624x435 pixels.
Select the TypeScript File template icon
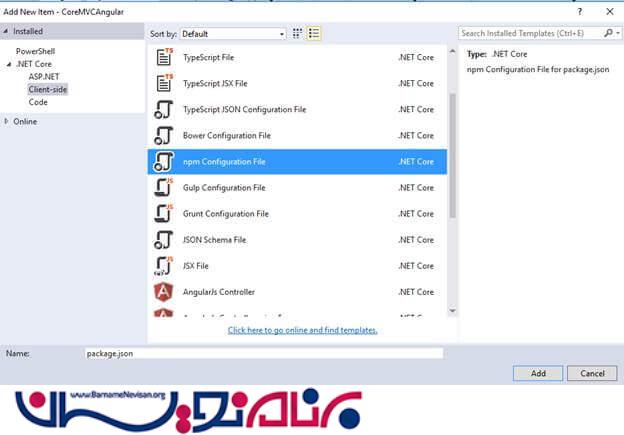pos(164,58)
